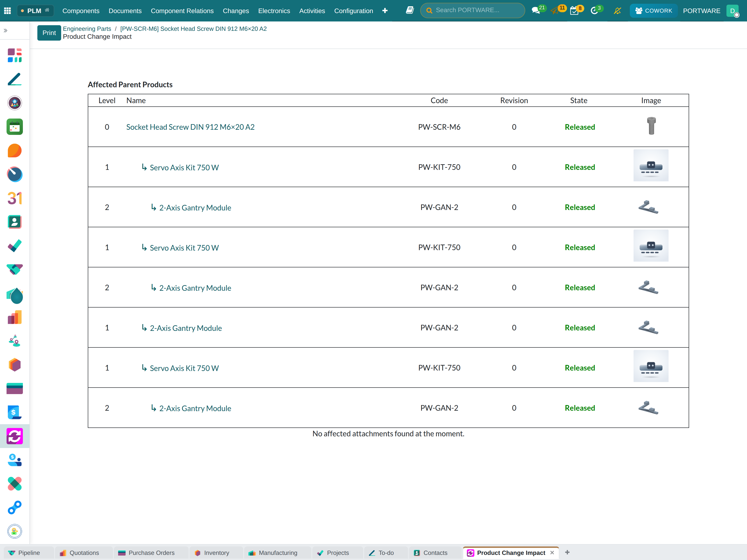Open the Configuration menu
Viewport: 747px width, 560px height.
point(354,11)
